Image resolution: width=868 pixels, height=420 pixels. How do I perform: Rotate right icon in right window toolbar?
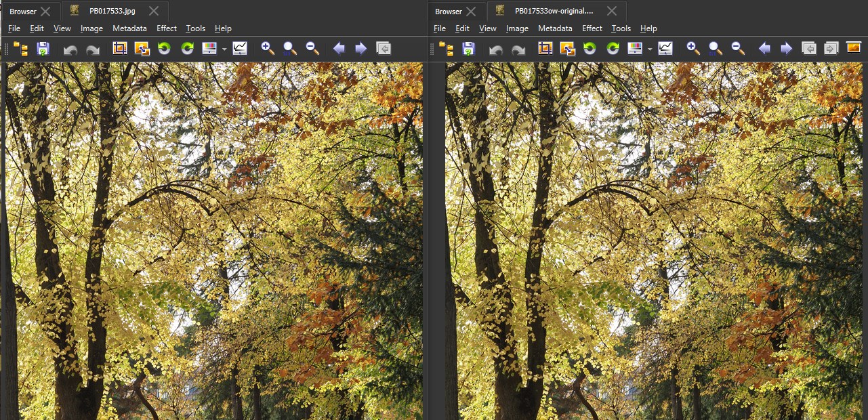point(613,48)
